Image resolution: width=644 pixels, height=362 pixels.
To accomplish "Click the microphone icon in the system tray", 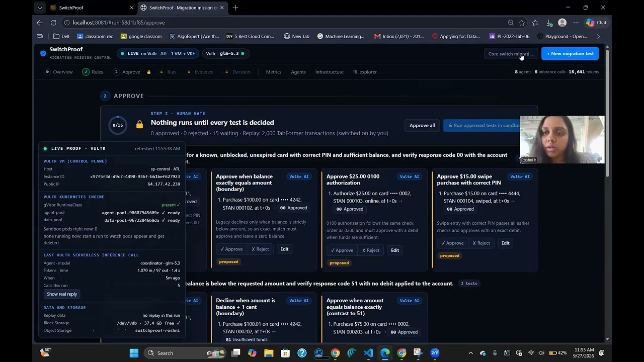I will [495, 353].
